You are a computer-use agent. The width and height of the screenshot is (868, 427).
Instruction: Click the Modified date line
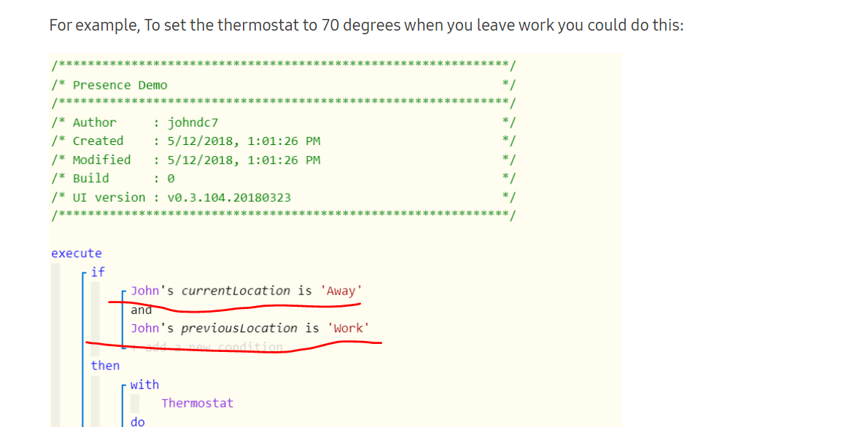click(x=185, y=160)
